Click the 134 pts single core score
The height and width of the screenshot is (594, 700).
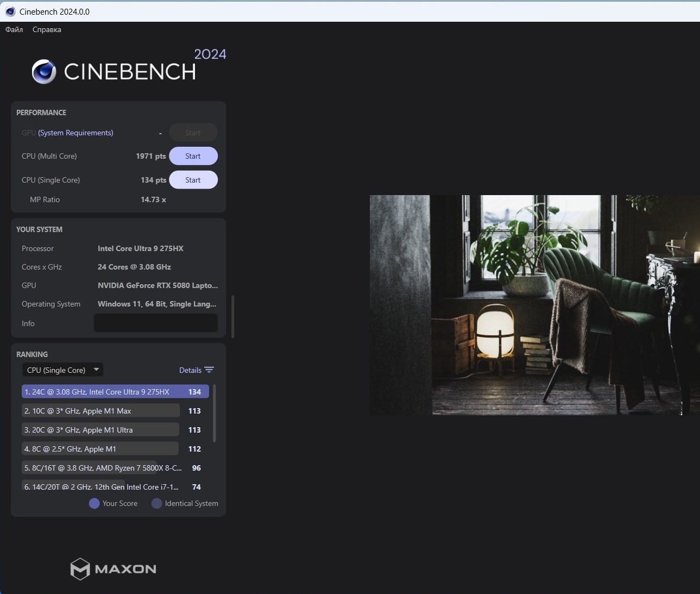point(153,180)
